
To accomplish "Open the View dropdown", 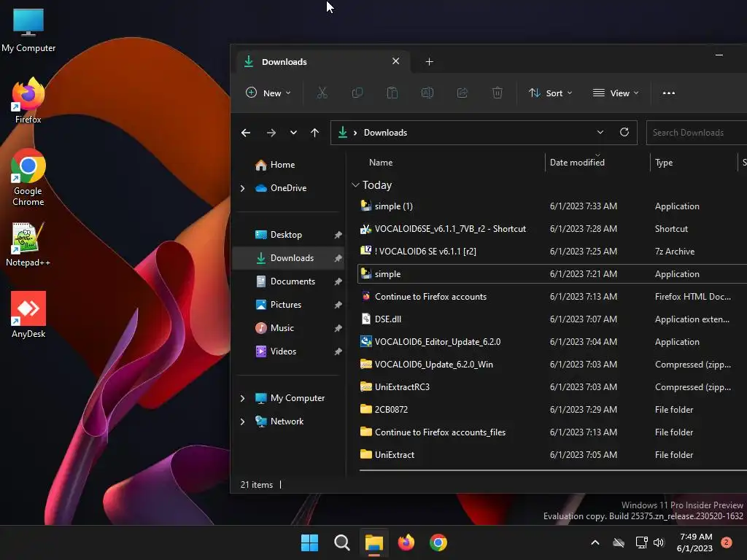I will coord(616,93).
